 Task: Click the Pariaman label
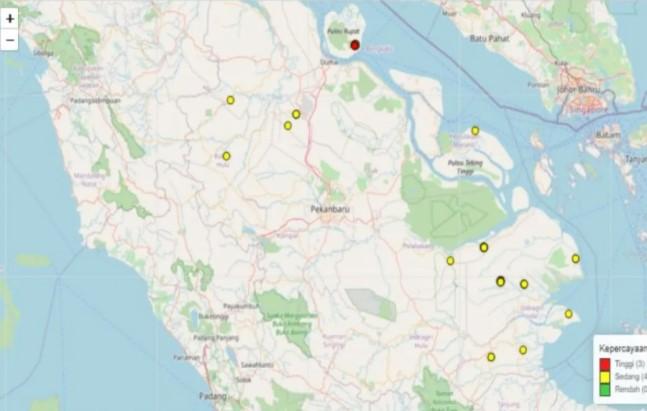coord(187,357)
